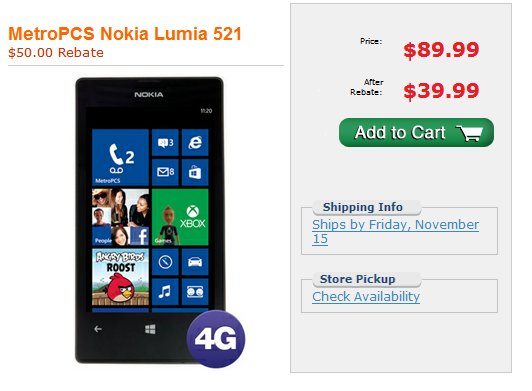Viewport: 532px width, 391px height.
Task: Tap the music note tile
Action: click(x=165, y=292)
